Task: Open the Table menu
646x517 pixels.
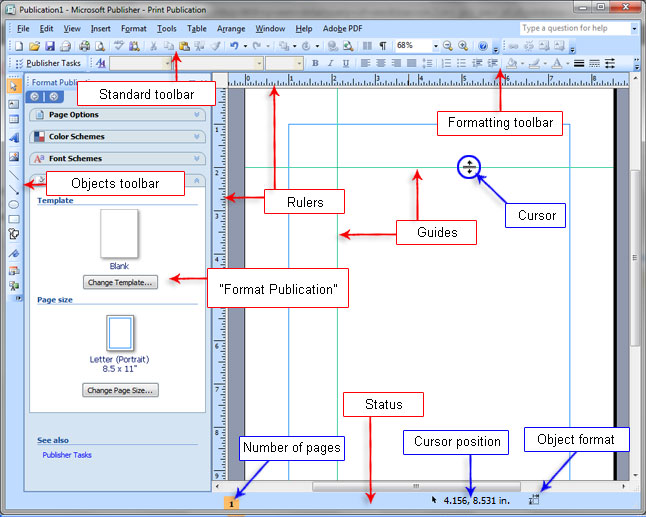Action: coord(197,28)
